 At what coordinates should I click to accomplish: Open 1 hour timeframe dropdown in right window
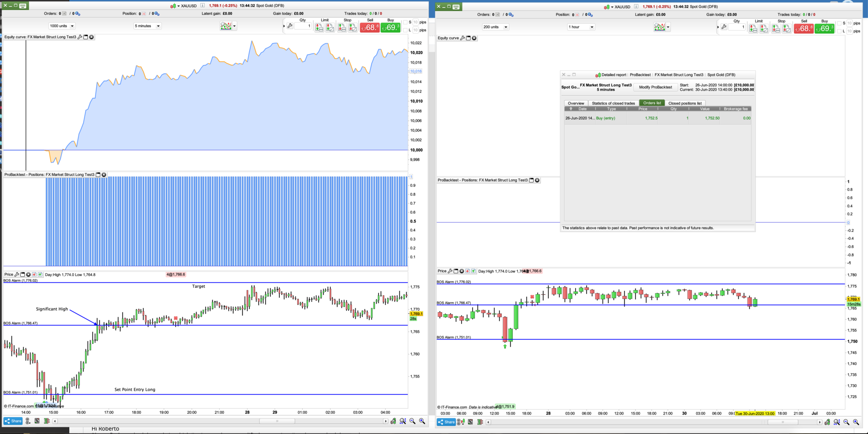[581, 27]
